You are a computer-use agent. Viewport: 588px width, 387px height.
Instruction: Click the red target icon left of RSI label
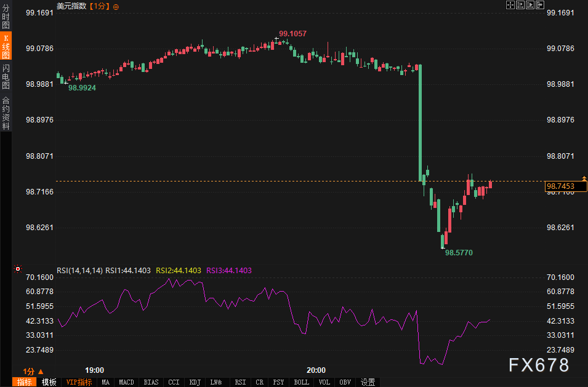tap(18, 269)
